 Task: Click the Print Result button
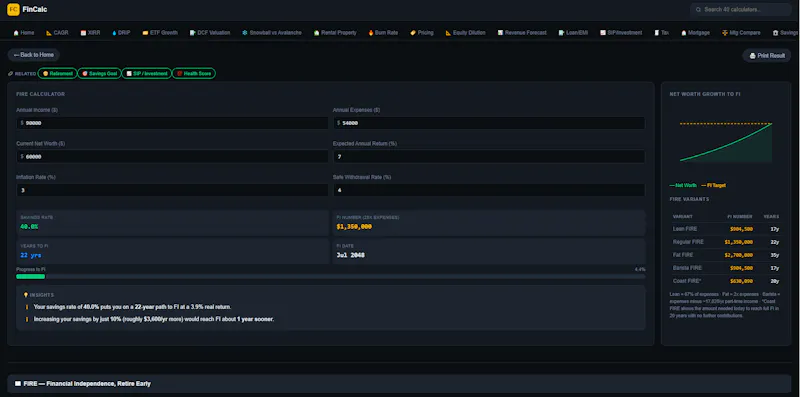click(767, 56)
